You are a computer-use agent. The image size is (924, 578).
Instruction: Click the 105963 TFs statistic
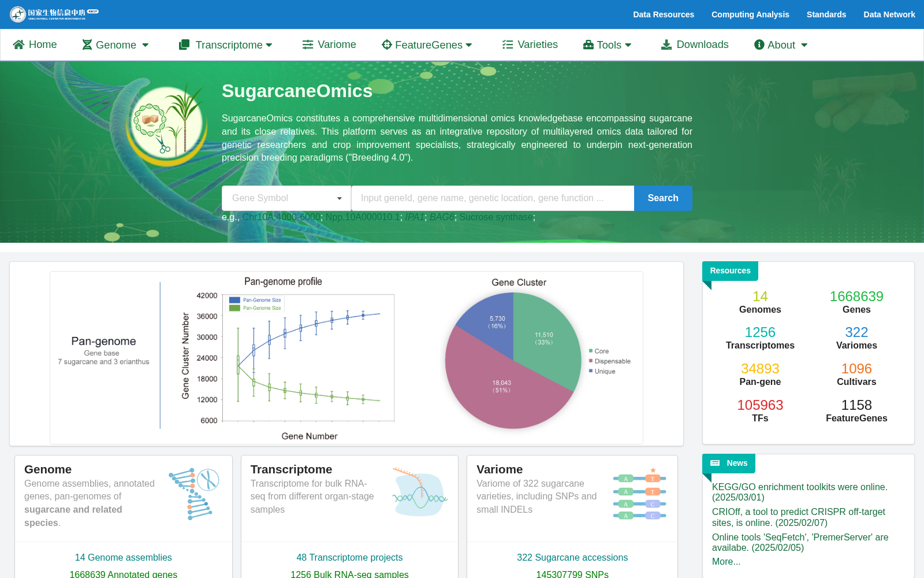[x=760, y=411]
